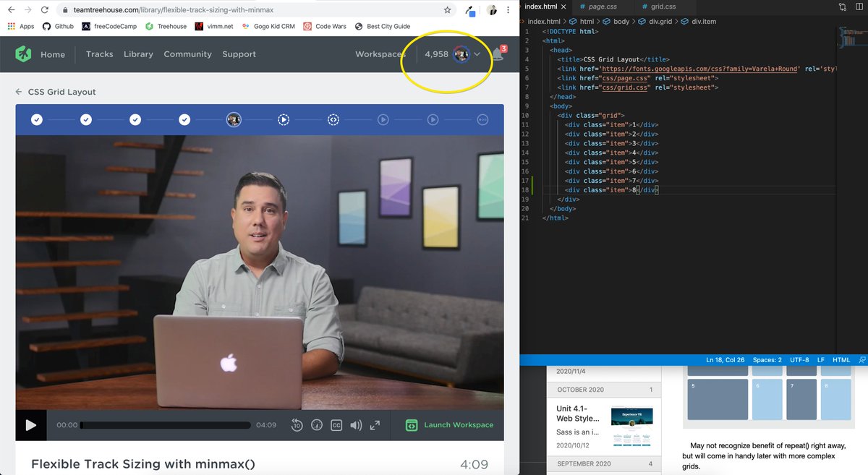Open the Library navigation item

[x=138, y=54]
